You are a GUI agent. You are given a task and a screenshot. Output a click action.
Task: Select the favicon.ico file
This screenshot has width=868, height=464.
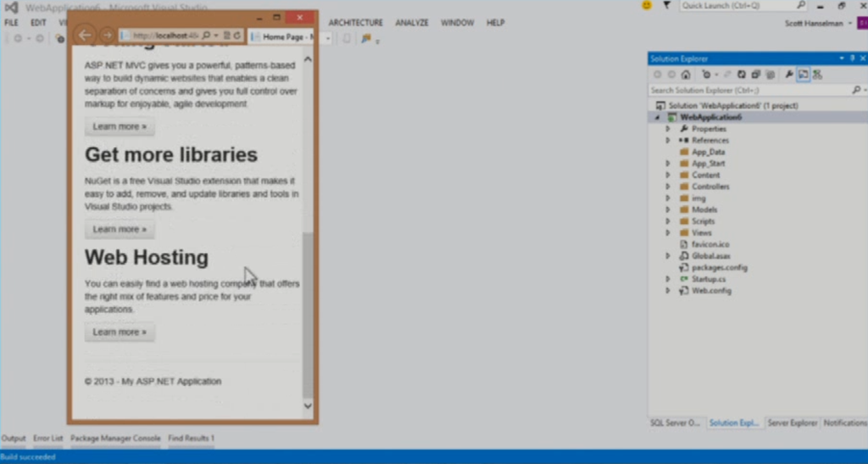710,244
